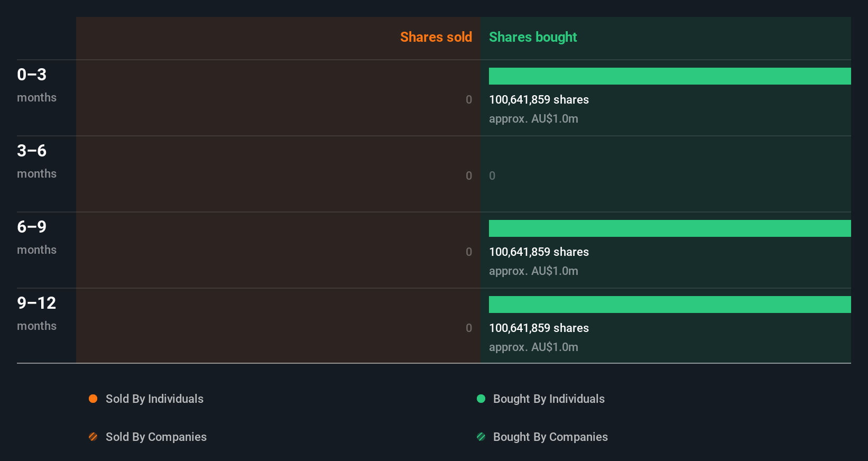Click the green Bought By Individuals legend dot
Viewport: 868px width, 461px height.
(x=481, y=399)
